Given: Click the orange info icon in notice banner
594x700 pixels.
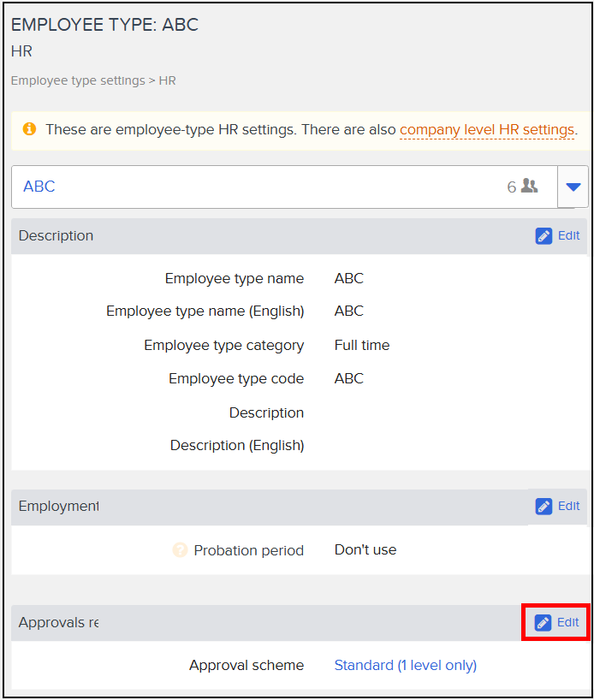Looking at the screenshot, I should 29,129.
